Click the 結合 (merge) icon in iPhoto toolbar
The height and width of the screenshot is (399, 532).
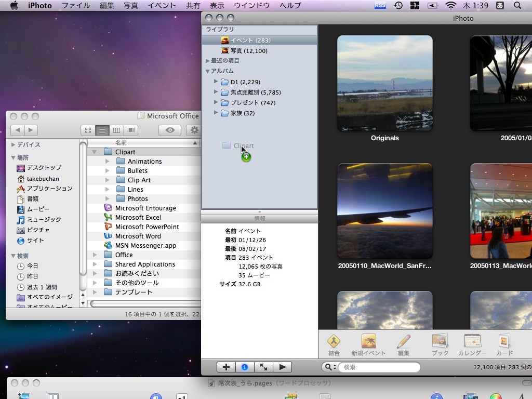[334, 341]
